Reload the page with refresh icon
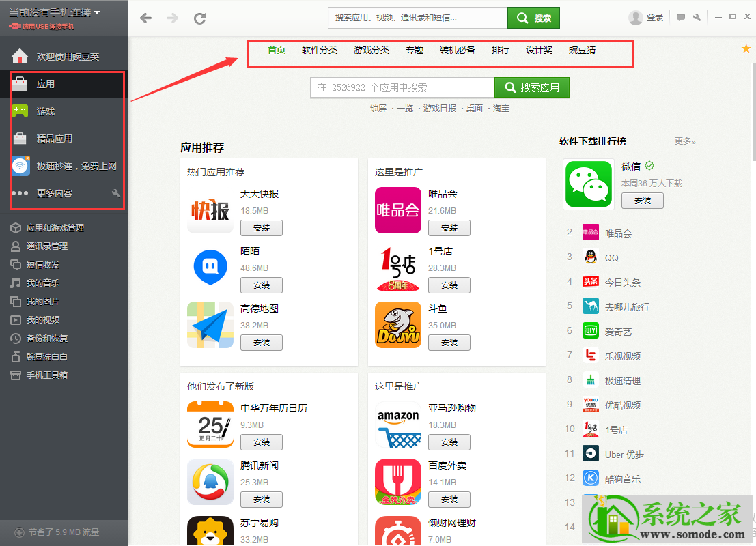 click(199, 18)
